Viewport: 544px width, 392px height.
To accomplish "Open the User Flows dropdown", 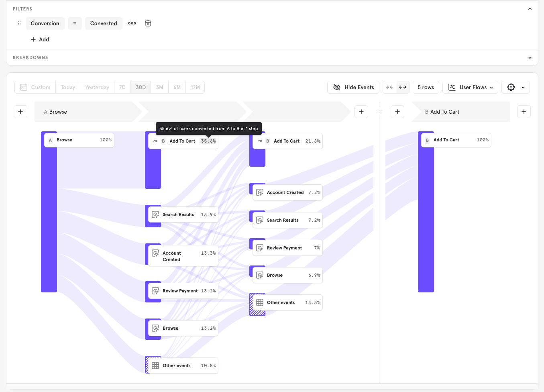I will pos(470,87).
